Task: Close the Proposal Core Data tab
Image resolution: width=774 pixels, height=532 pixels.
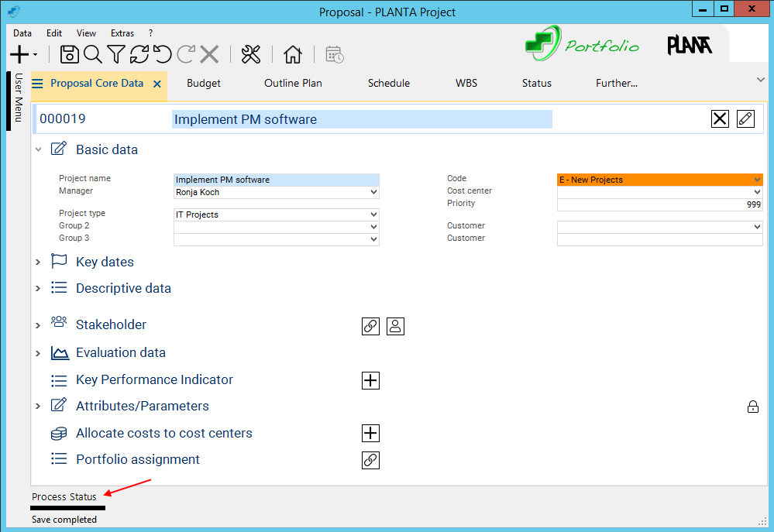Action: (x=157, y=84)
